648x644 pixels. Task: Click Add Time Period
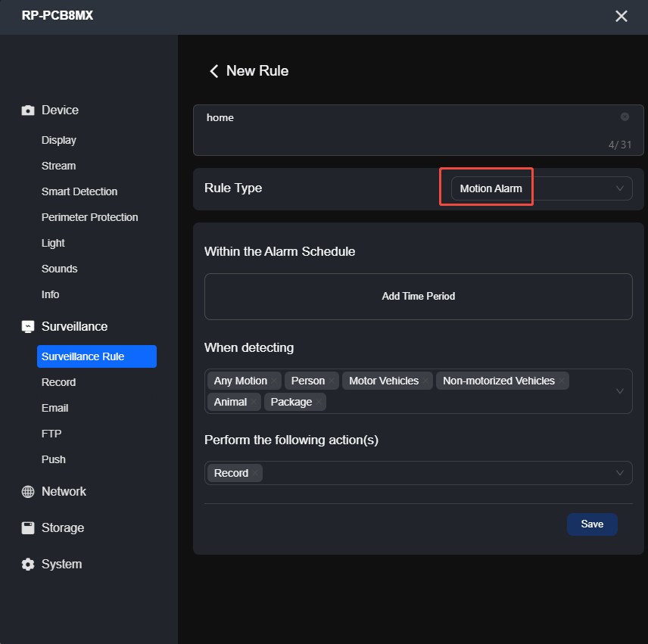[x=418, y=296]
